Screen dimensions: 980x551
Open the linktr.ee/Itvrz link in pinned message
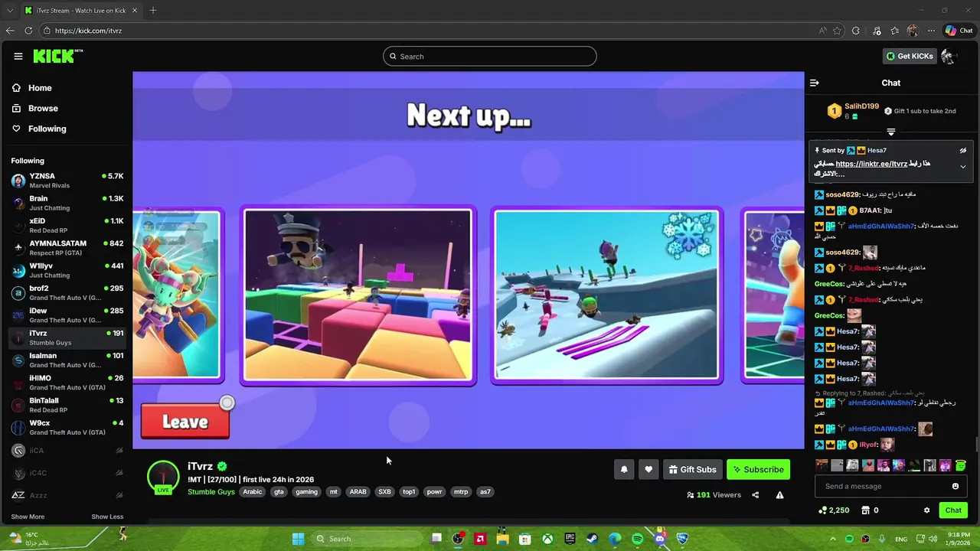pos(871,164)
